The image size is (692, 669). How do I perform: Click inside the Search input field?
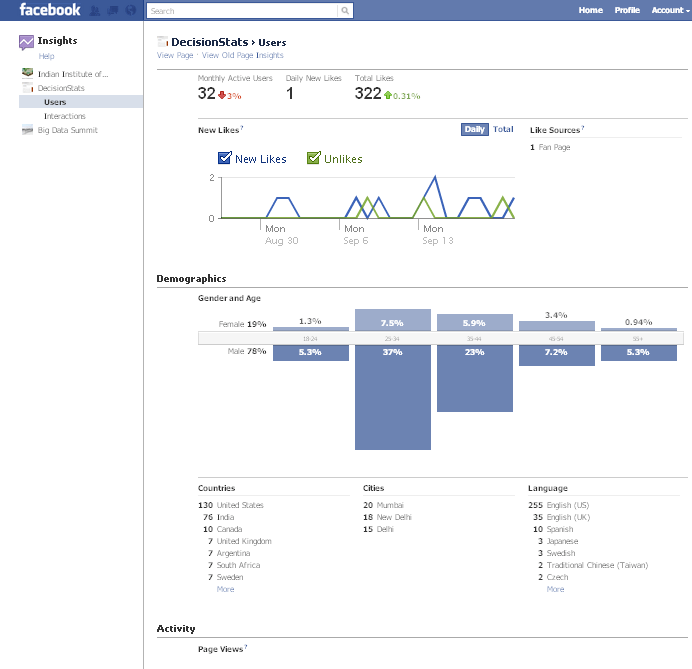click(242, 11)
